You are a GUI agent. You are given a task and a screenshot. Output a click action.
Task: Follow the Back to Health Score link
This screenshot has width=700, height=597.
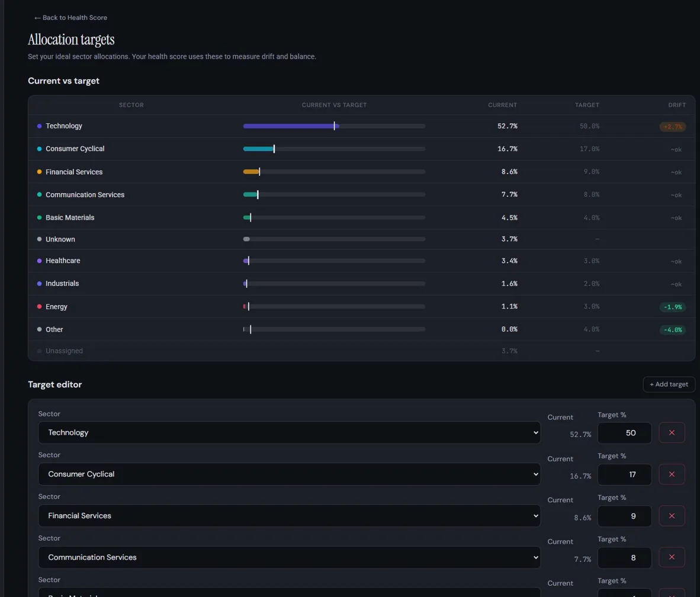[70, 17]
